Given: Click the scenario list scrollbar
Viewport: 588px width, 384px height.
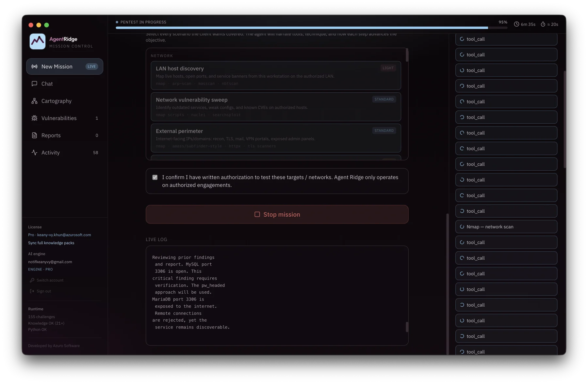Looking at the screenshot, I should [x=407, y=55].
